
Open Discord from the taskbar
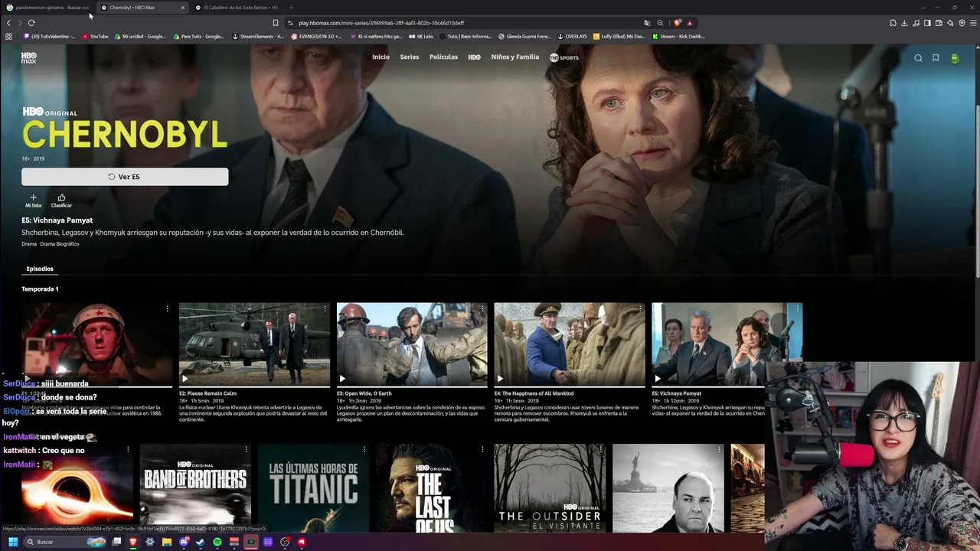tap(184, 542)
